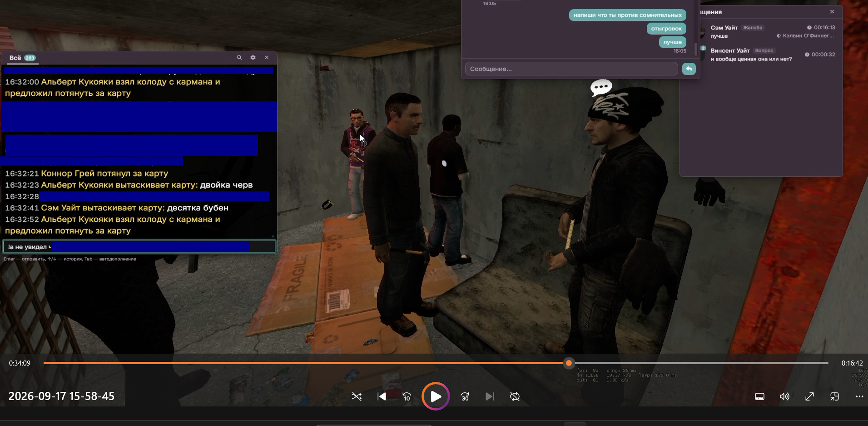Click the 16:32:21 Коннор Грей chat line
Screen dimensions: 868x426
tap(87, 173)
